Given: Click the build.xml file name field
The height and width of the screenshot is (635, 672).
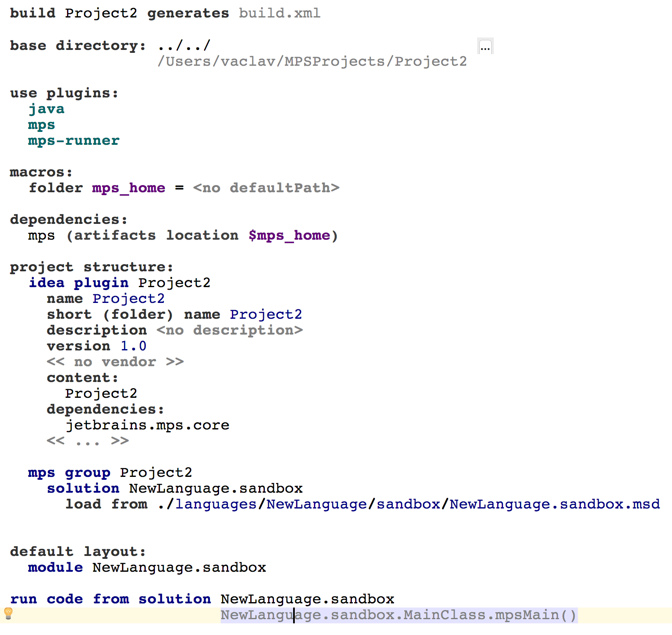Looking at the screenshot, I should point(279,13).
